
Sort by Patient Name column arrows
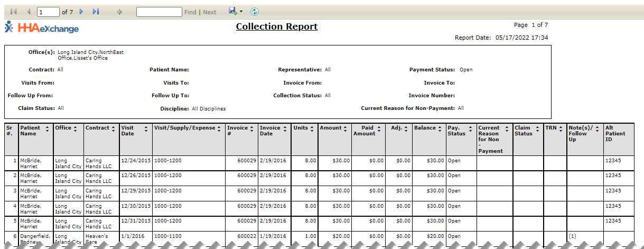pyautogui.click(x=47, y=128)
